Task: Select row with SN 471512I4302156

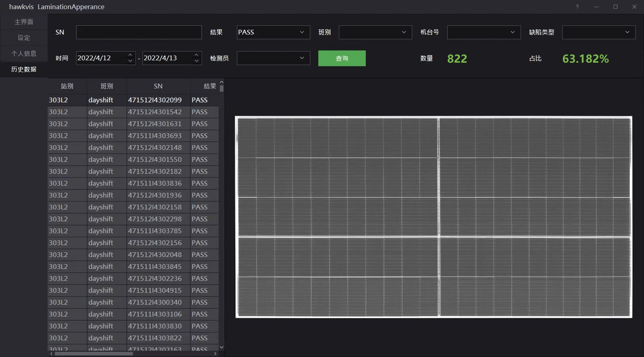Action: coord(133,242)
